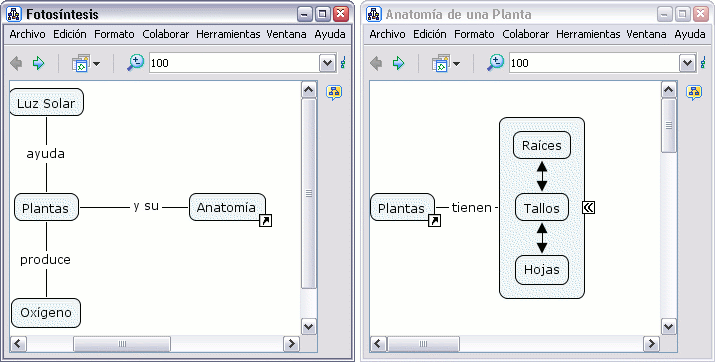Image resolution: width=715 pixels, height=362 pixels.
Task: Select the Anatomía concept node
Action: click(227, 207)
